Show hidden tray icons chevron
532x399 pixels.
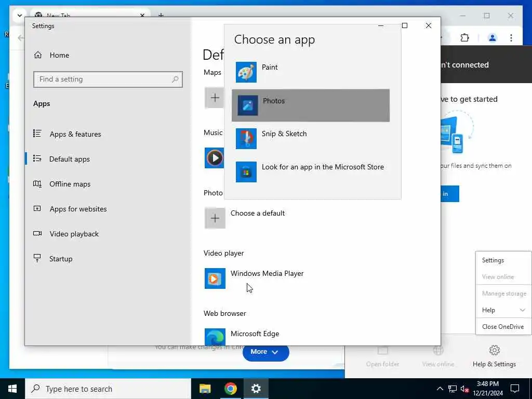440,389
